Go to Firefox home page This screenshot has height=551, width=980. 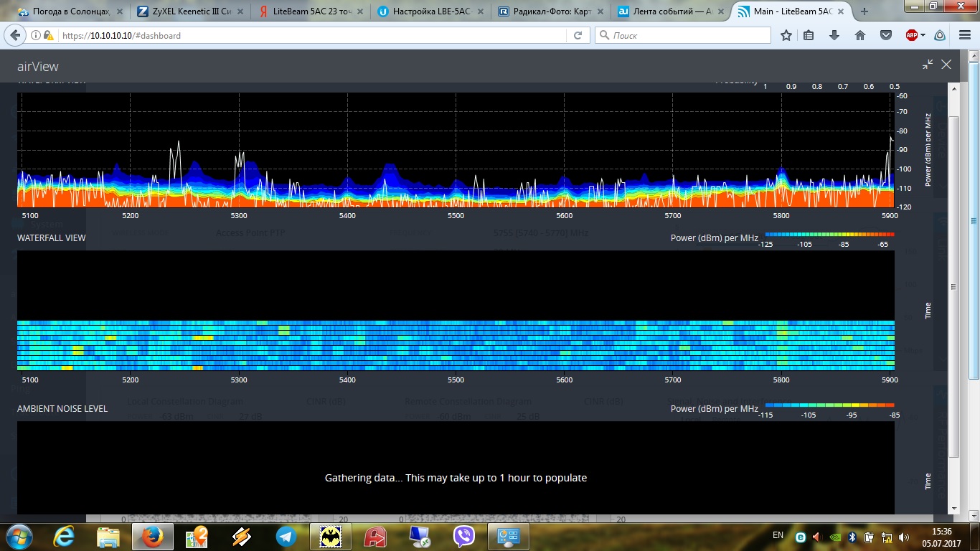point(860,35)
